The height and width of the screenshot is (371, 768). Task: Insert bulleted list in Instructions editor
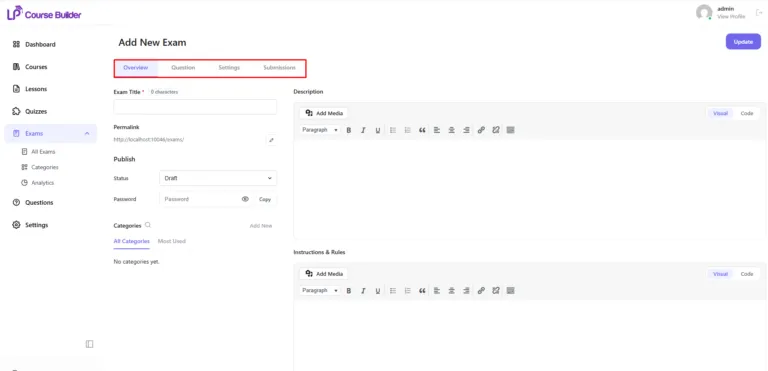393,291
